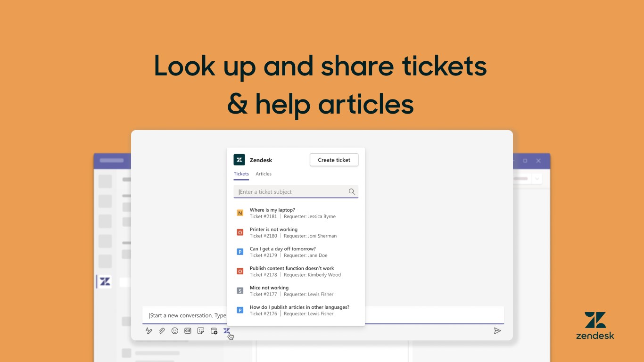Open the text Format options icon
This screenshot has width=644, height=362.
(149, 331)
